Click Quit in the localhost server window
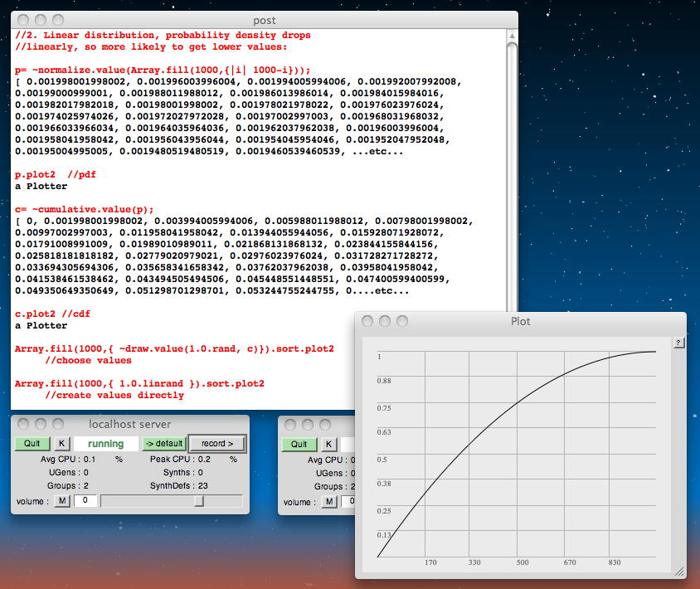Viewport: 700px width, 589px height. (x=32, y=444)
